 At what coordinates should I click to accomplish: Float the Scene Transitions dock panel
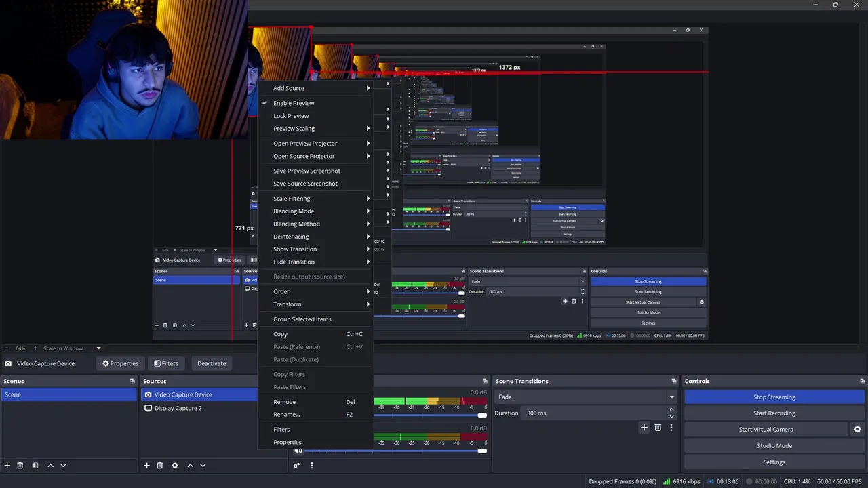click(673, 381)
